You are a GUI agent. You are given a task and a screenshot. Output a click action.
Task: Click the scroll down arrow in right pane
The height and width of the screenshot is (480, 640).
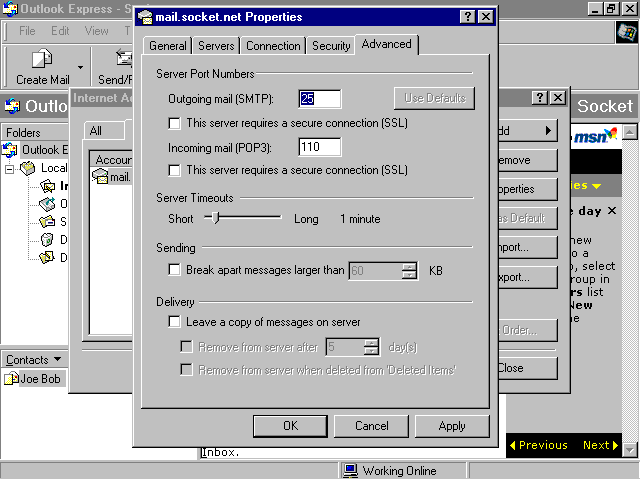(630, 450)
